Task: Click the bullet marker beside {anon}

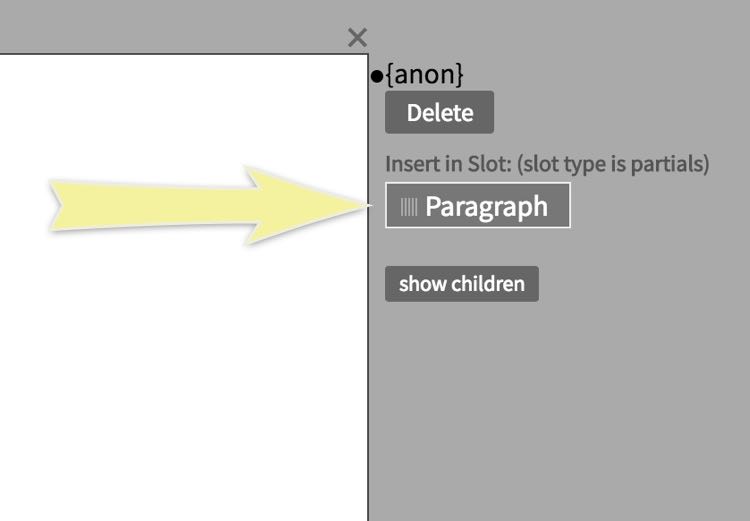Action: click(x=377, y=75)
